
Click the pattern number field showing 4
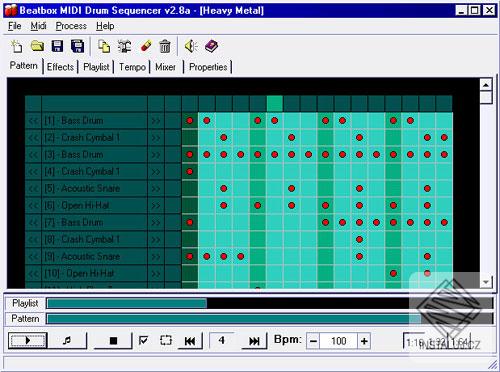pos(222,340)
